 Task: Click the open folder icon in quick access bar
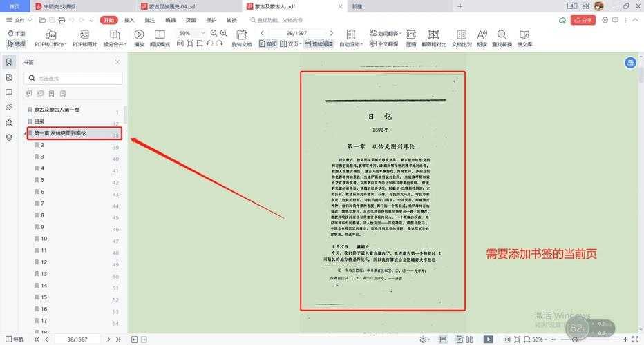tap(42, 20)
